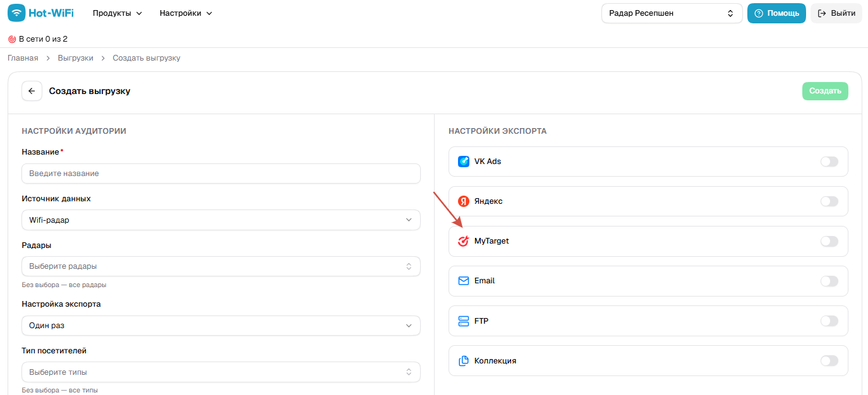868x395 pixels.
Task: Turn on the MyTarget export switch
Action: click(829, 241)
